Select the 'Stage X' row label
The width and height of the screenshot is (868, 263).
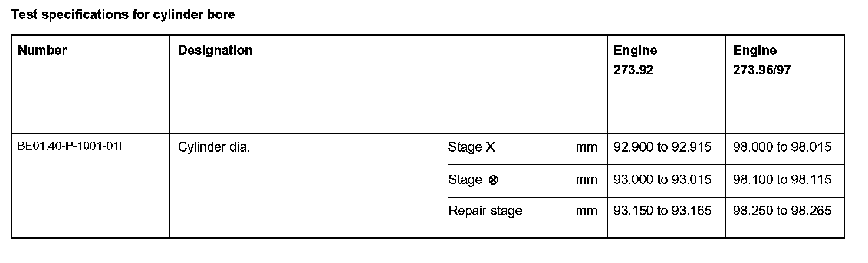pyautogui.click(x=471, y=147)
